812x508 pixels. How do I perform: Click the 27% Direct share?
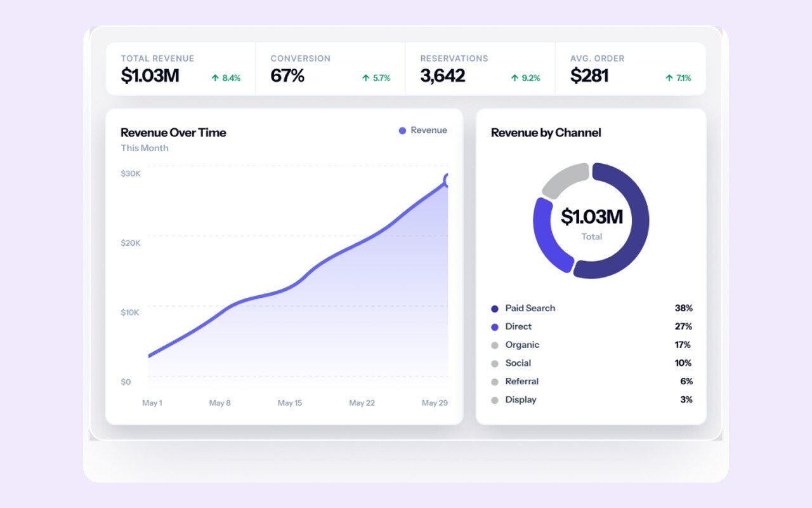click(x=683, y=326)
